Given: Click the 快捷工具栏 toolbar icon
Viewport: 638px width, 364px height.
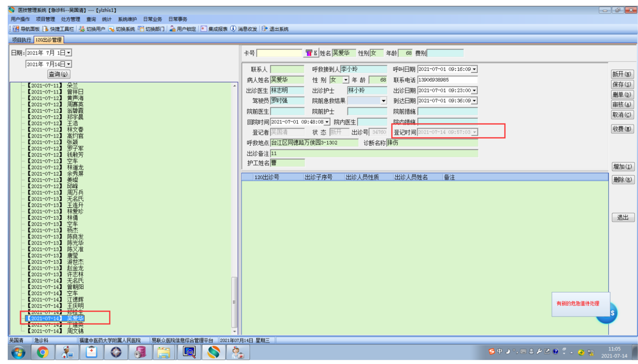Looking at the screenshot, I should point(45,29).
